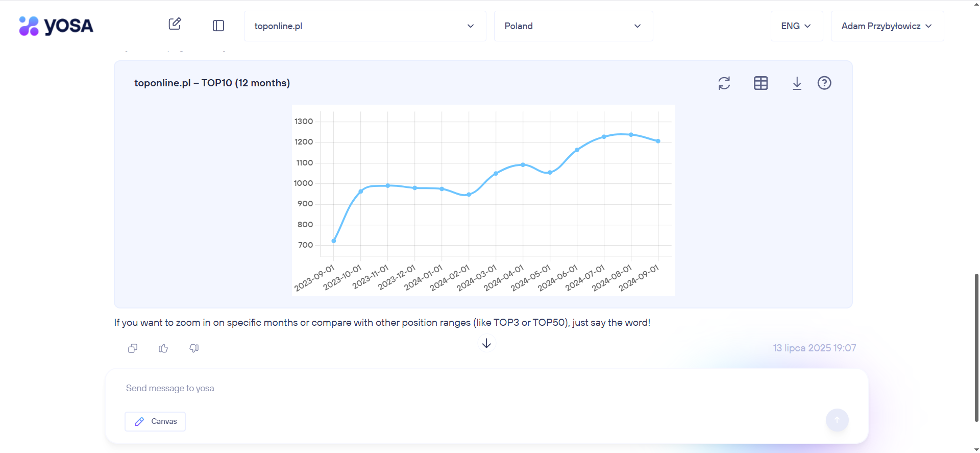This screenshot has height=453, width=980.
Task: Open the toponline.pl domain dropdown
Action: (364, 26)
